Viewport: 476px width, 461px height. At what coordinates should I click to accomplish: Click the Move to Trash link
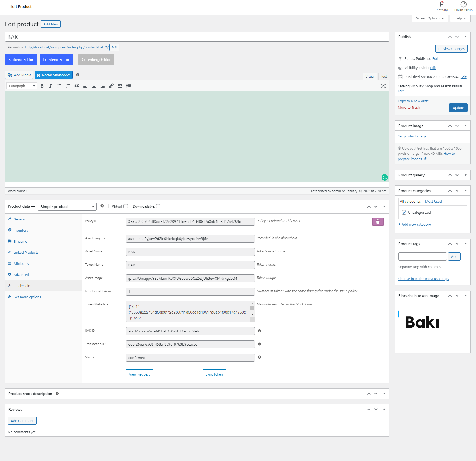pos(409,108)
